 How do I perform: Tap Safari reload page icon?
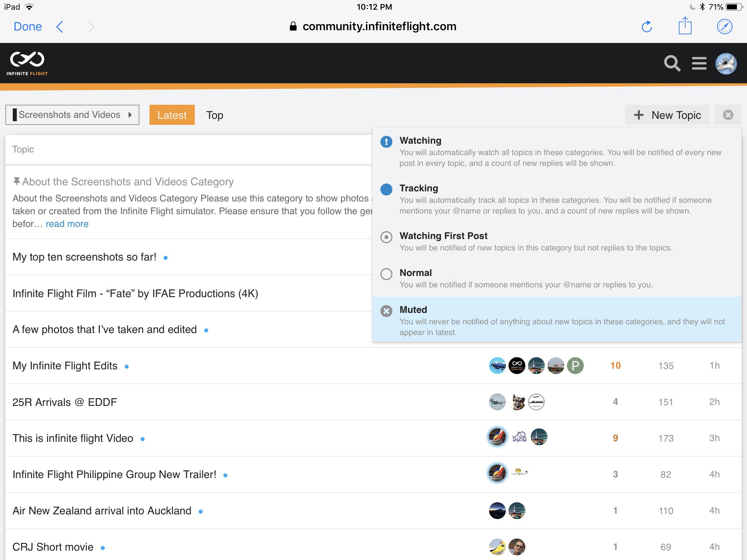pyautogui.click(x=646, y=27)
